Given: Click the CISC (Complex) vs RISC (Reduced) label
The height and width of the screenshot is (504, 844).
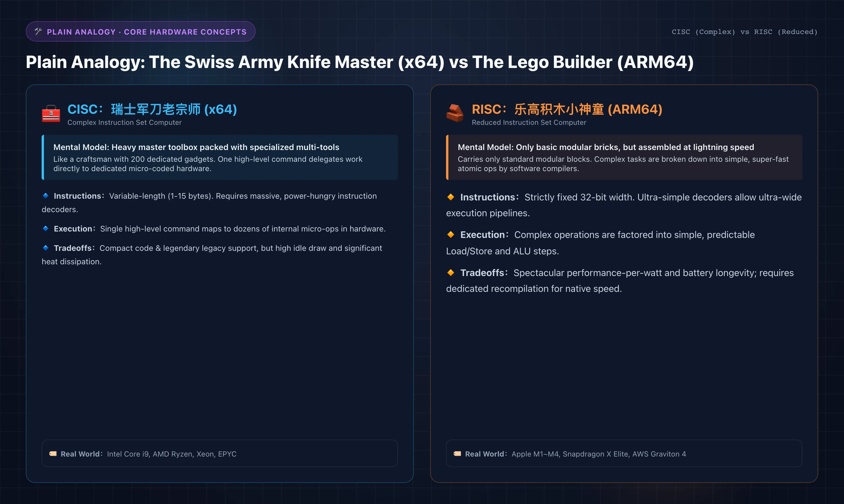Looking at the screenshot, I should tap(744, 32).
